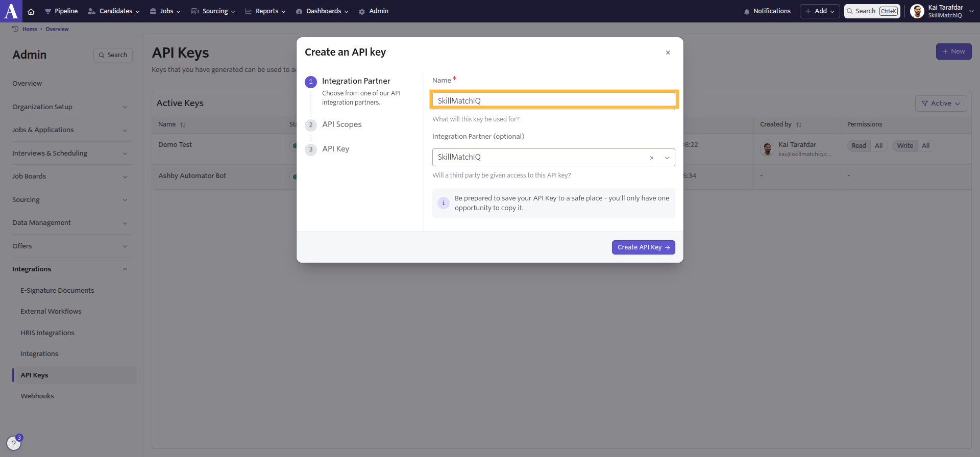Click the home icon in top navigation
Viewport: 980px width, 457px height.
31,11
